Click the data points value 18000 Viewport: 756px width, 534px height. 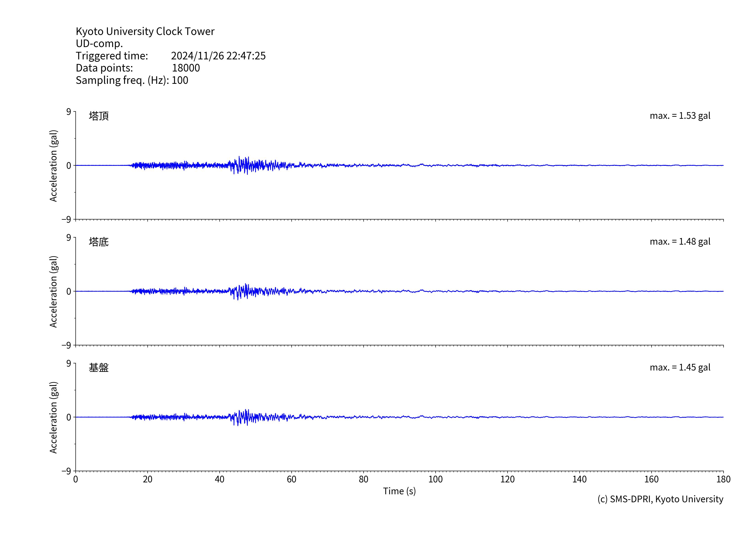click(x=186, y=68)
